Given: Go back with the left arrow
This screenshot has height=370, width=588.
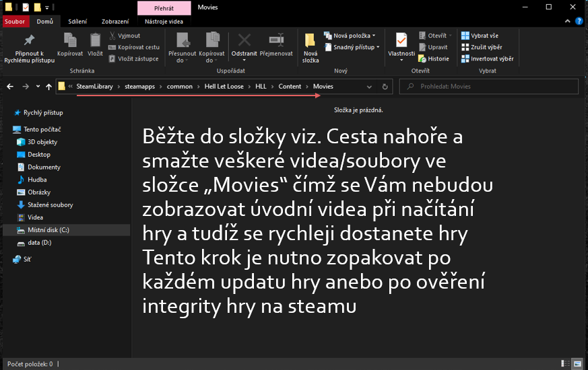Looking at the screenshot, I should 10,87.
